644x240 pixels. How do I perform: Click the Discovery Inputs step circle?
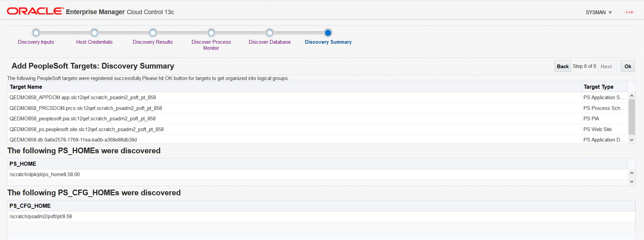click(36, 33)
